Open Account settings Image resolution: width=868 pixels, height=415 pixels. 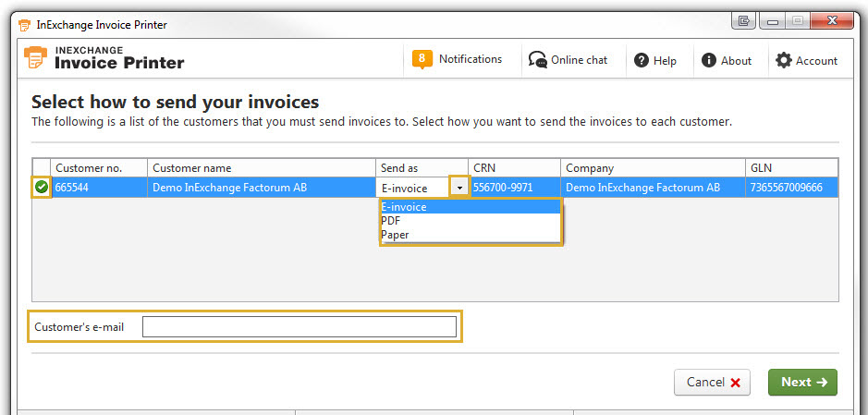[807, 61]
